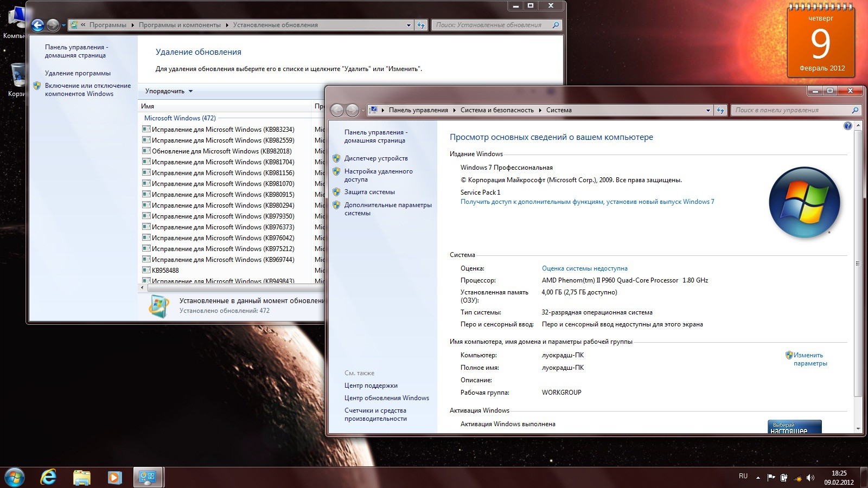Click search magnifier in Installed Updates window
The height and width of the screenshot is (488, 868).
[x=556, y=25]
